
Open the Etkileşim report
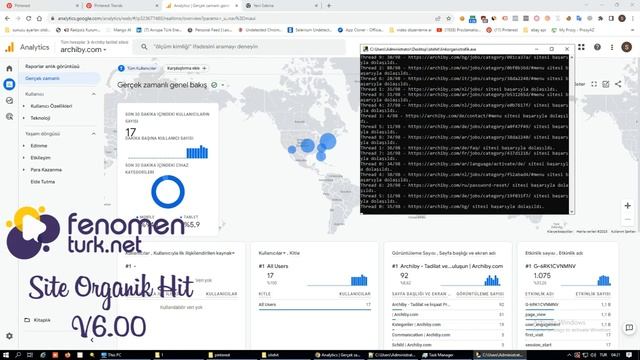click(x=40, y=158)
